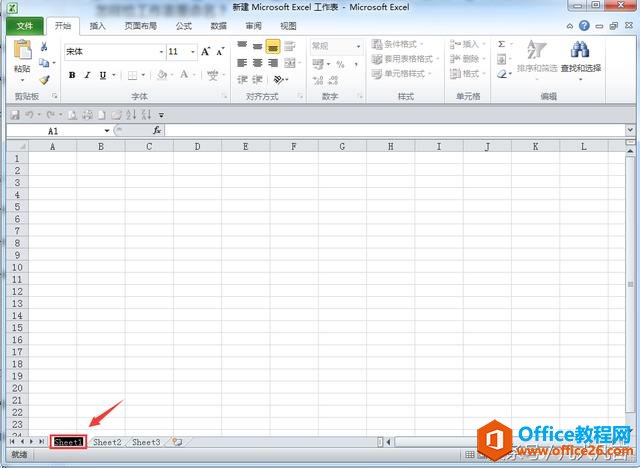Apply fill color with the paint bucket
640x468 pixels.
[162, 75]
